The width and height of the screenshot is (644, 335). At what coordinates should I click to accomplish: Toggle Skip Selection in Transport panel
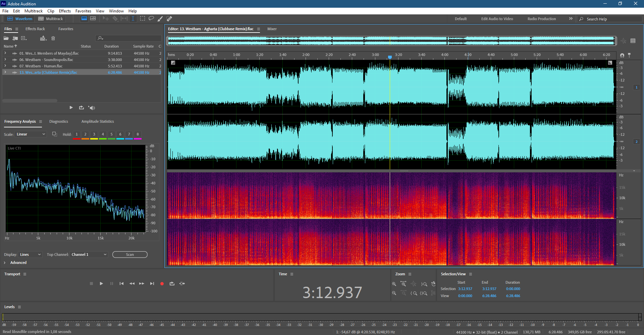coord(182,284)
